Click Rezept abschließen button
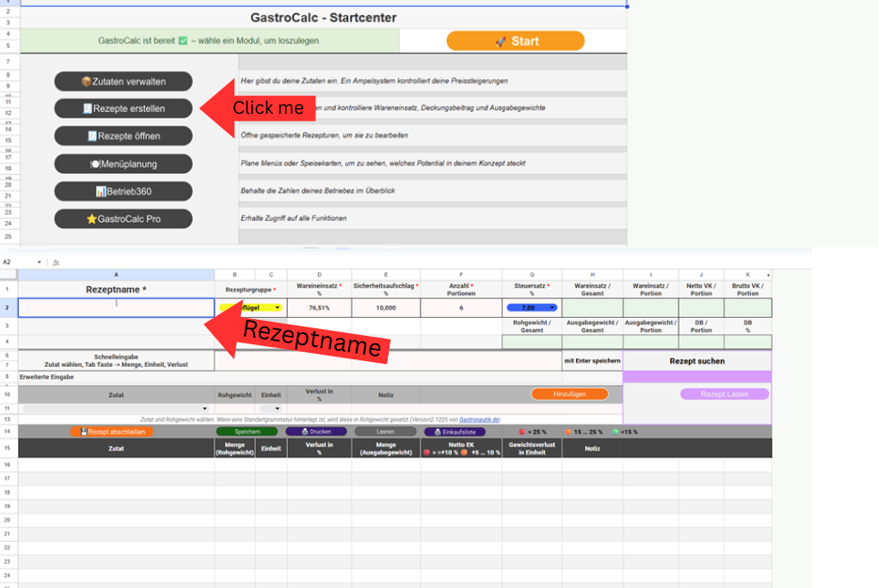This screenshot has width=878, height=588. [x=112, y=432]
